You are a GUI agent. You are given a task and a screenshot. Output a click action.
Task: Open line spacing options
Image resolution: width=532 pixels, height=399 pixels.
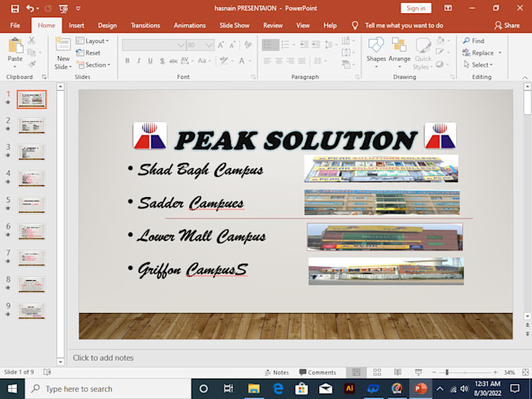click(x=329, y=45)
